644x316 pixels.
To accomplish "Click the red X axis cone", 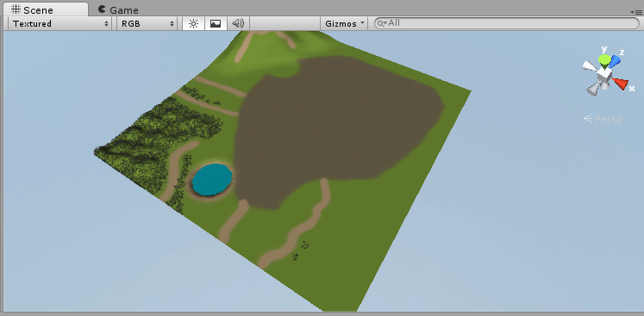I will pos(620,83).
